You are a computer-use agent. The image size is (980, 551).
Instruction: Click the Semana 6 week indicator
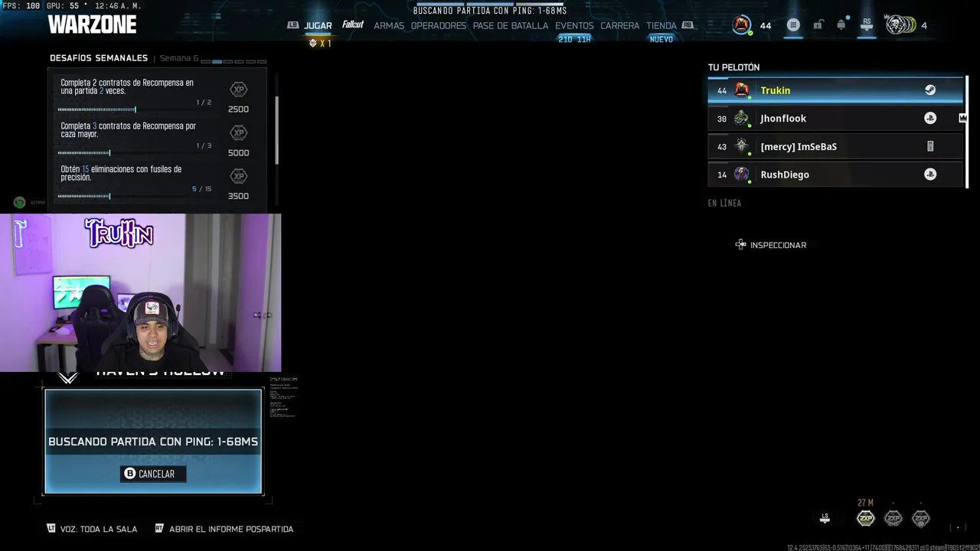(x=179, y=58)
